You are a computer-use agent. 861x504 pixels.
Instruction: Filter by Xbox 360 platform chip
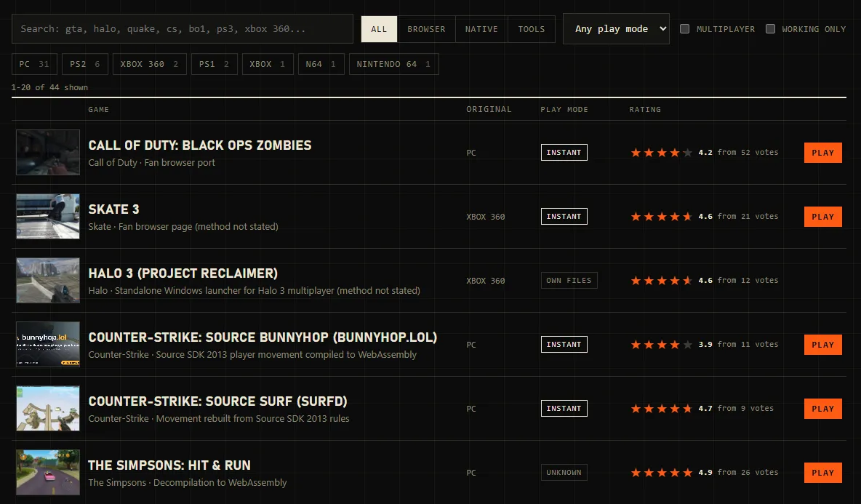[x=149, y=64]
